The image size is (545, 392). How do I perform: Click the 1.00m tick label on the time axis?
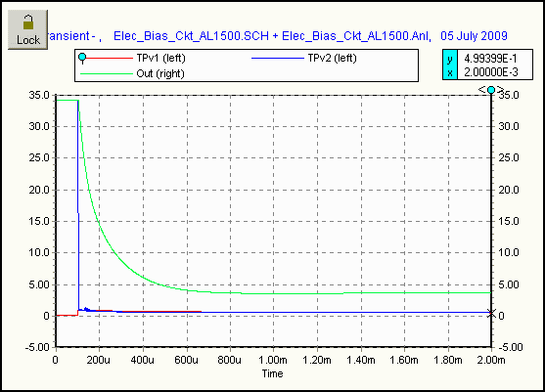point(273,360)
